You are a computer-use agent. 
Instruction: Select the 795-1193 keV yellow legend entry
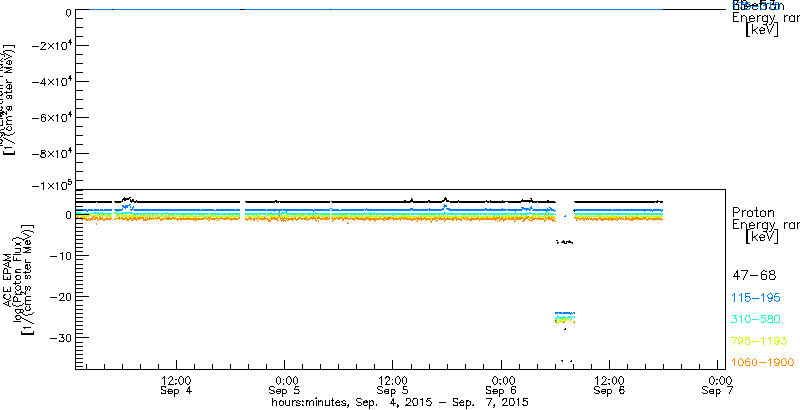pos(759,341)
